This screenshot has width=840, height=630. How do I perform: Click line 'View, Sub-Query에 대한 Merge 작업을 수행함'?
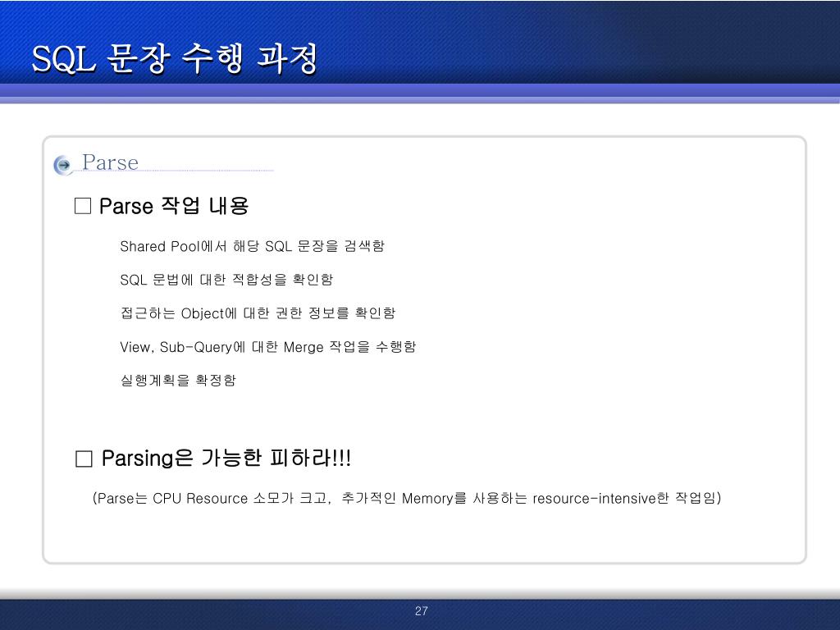(268, 347)
